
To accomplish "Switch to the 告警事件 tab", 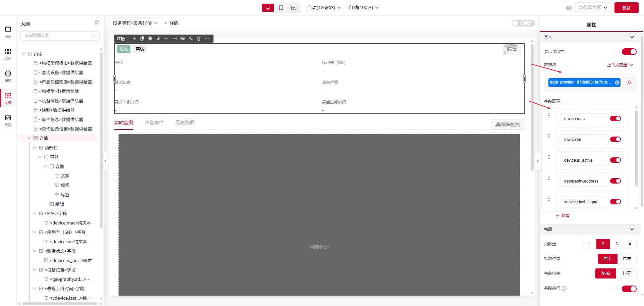I will [154, 123].
